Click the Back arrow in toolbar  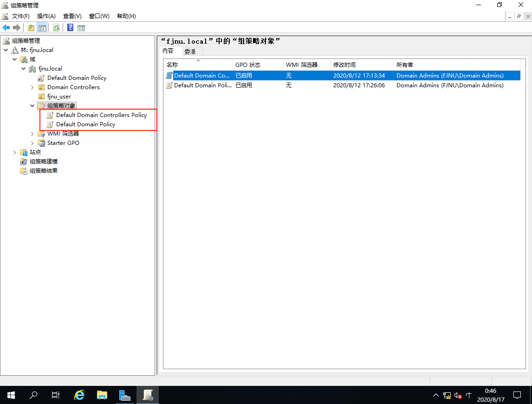(x=6, y=28)
